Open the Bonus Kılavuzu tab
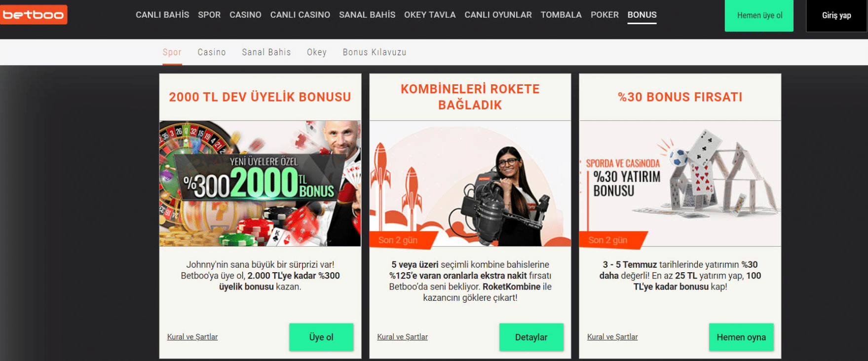Viewport: 868px width, 361px height. (375, 52)
